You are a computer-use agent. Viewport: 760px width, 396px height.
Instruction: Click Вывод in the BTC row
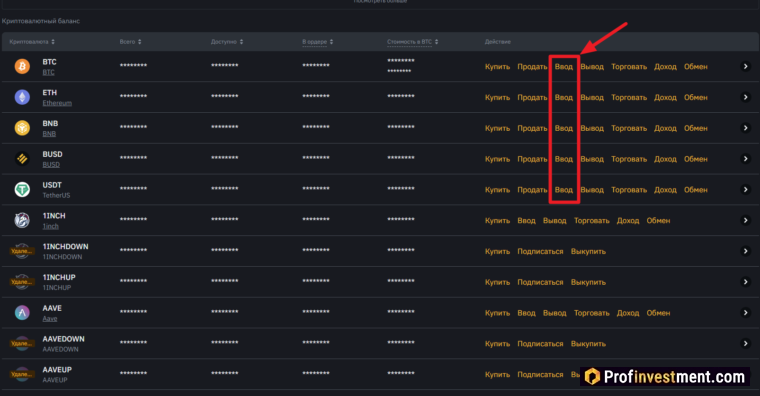(x=592, y=67)
